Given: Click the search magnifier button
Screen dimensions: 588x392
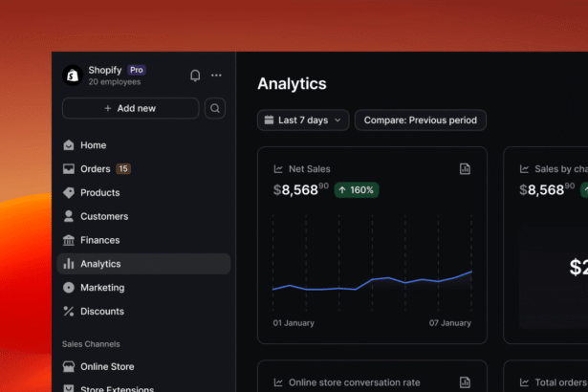Looking at the screenshot, I should coord(215,108).
